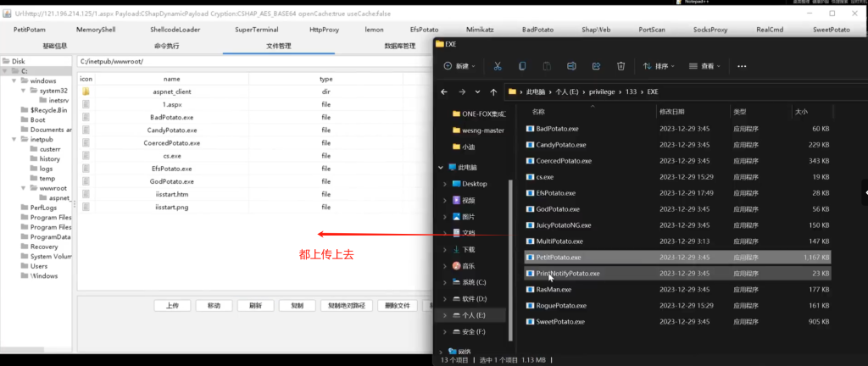Click the C:/inetpub/wwwroot/ path field
The width and height of the screenshot is (868, 366).
point(254,61)
